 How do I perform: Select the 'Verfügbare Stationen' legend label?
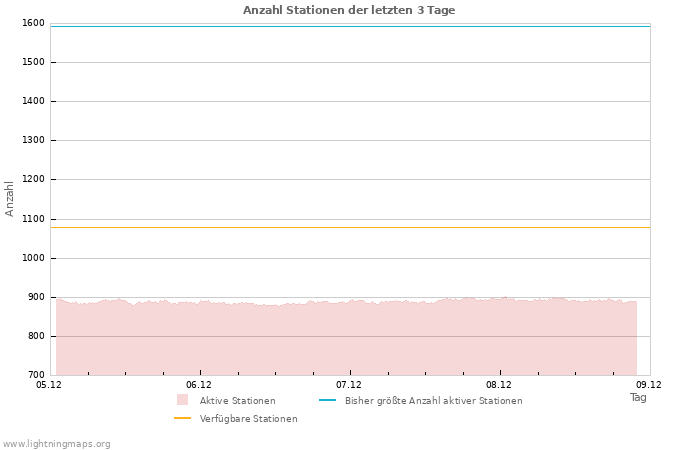248,419
